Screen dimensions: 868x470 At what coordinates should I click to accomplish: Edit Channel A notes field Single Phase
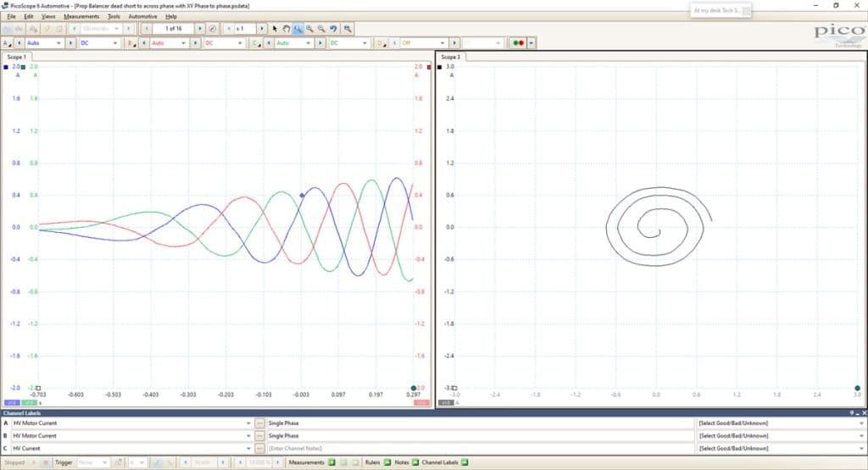480,423
